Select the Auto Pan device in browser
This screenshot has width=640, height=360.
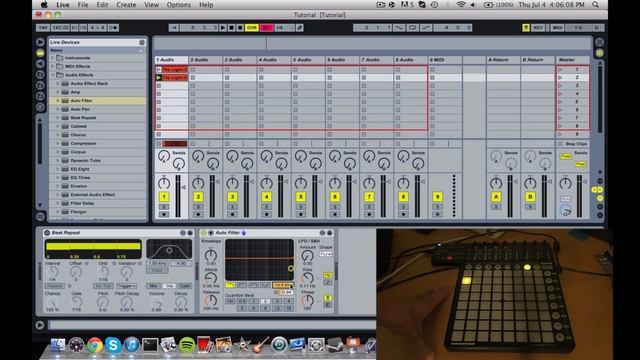80,109
